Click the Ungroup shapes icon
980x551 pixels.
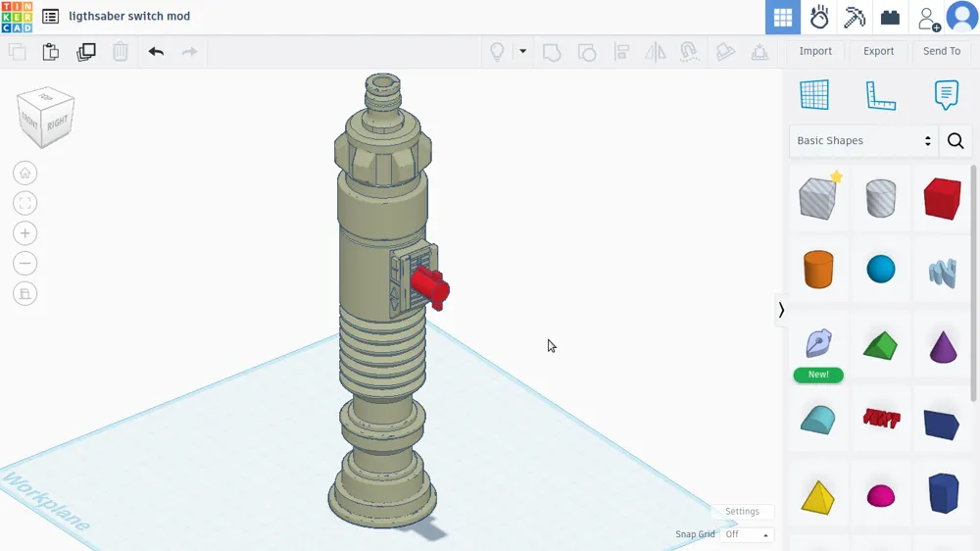pos(587,51)
